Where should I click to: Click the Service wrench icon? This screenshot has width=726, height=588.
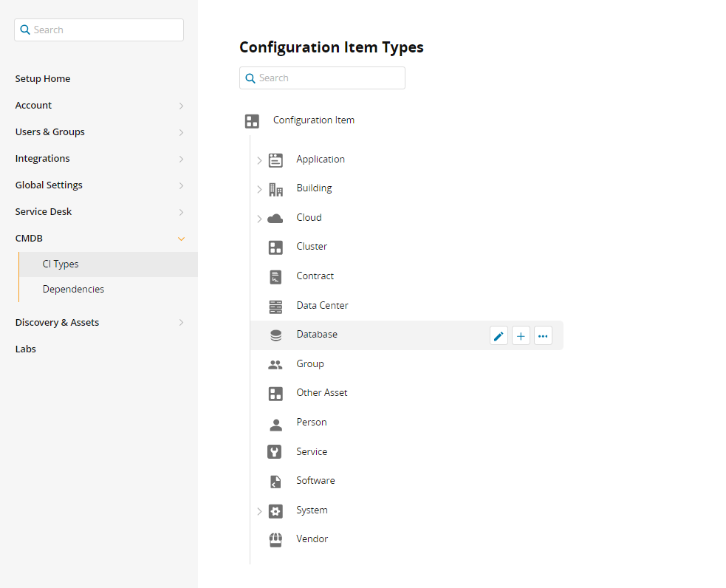tap(275, 452)
